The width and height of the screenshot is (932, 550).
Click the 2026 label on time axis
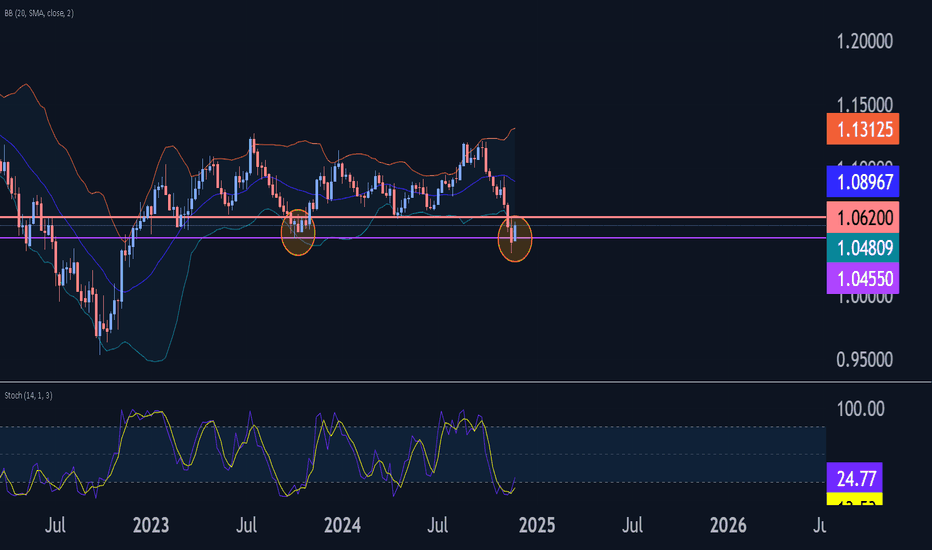(x=728, y=525)
